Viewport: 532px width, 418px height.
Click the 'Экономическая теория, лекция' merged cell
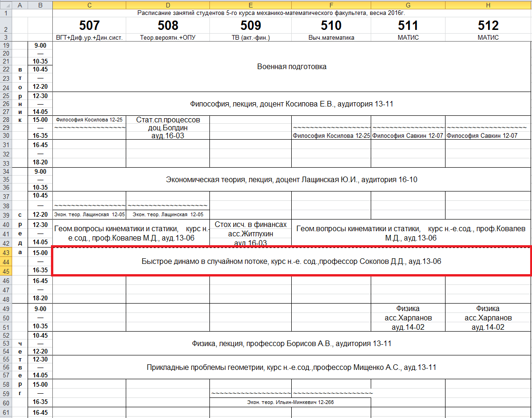tap(292, 179)
